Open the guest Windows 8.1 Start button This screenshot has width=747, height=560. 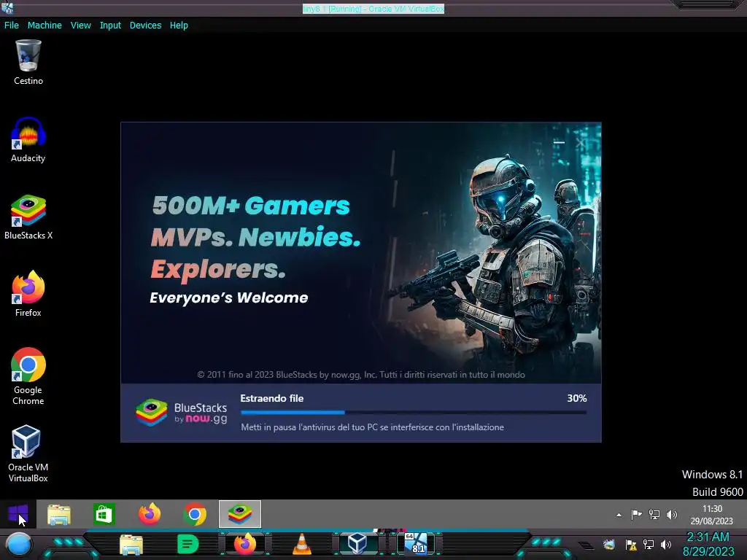[x=18, y=514]
